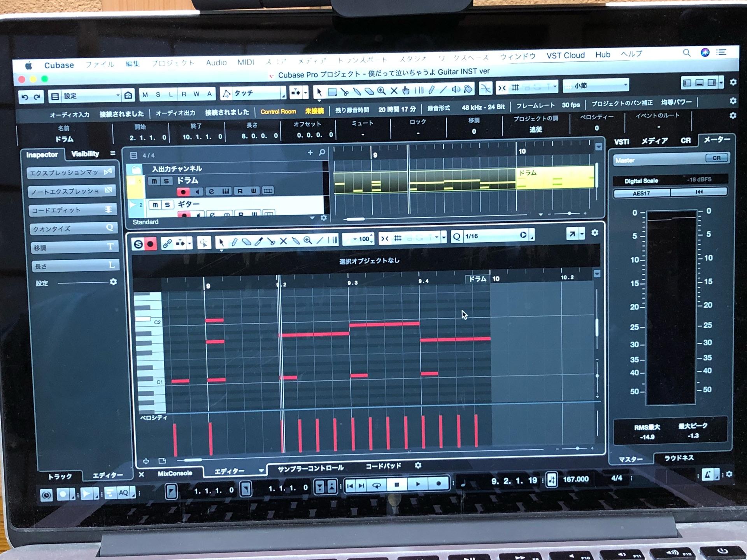Click the Draw pencil tool in Key Editor
This screenshot has width=747, height=560.
234,242
